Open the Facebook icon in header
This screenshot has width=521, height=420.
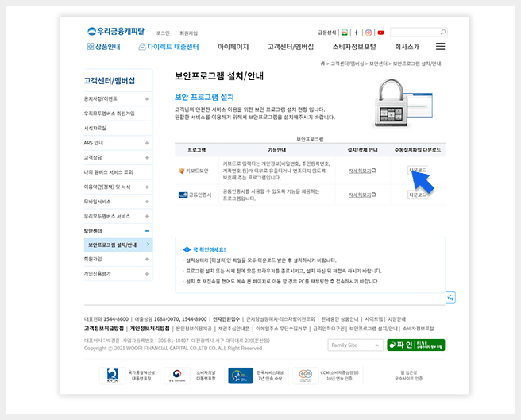(357, 33)
